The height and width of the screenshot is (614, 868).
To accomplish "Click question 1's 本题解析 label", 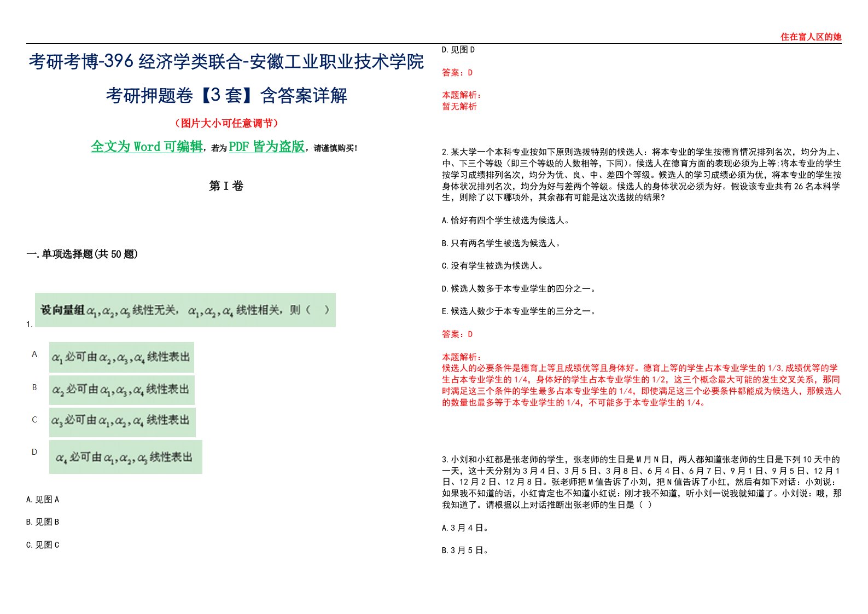I will tap(462, 95).
